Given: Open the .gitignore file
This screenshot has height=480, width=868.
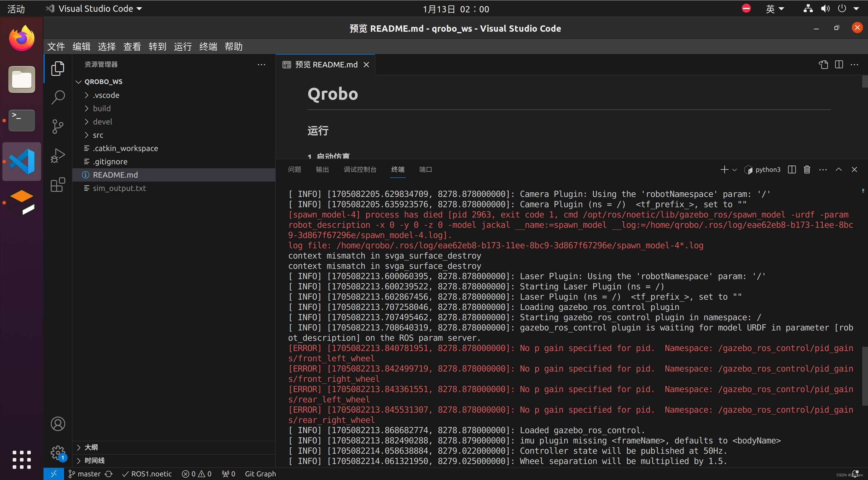Looking at the screenshot, I should 174,162.
